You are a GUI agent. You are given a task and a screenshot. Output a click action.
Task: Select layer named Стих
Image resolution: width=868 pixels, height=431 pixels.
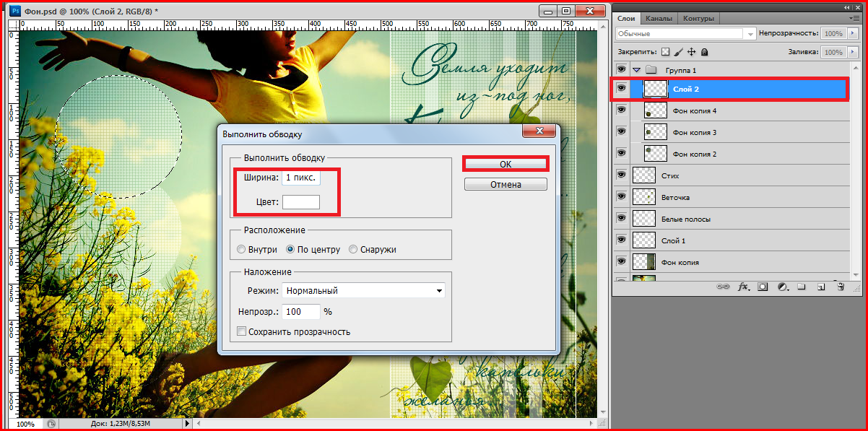[x=669, y=175]
